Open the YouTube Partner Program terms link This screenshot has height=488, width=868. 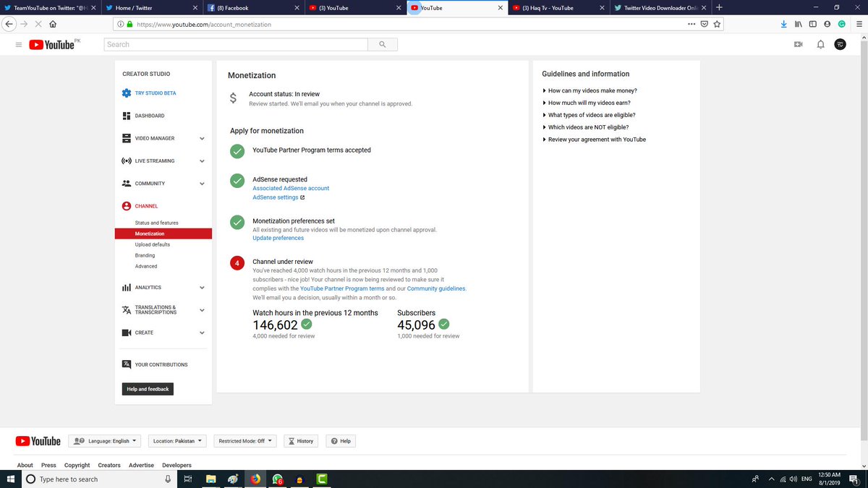point(342,288)
